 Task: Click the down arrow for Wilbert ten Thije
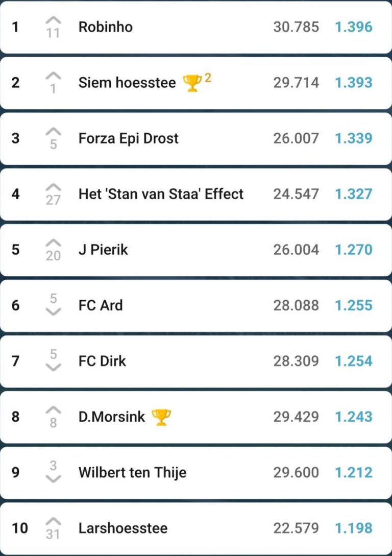pyautogui.click(x=53, y=478)
